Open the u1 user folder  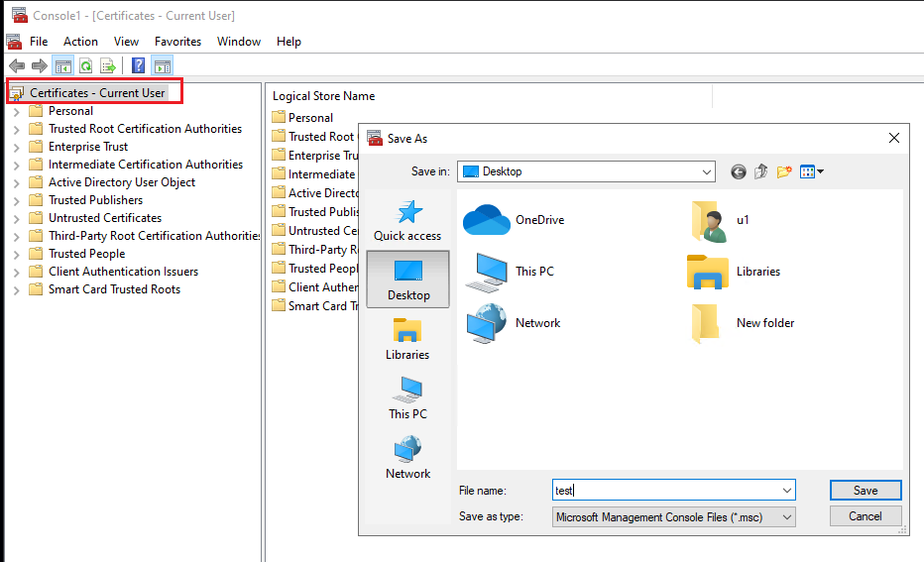coord(720,220)
